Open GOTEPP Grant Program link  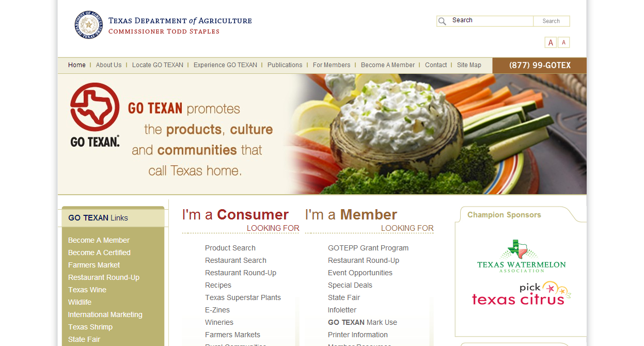pos(368,248)
